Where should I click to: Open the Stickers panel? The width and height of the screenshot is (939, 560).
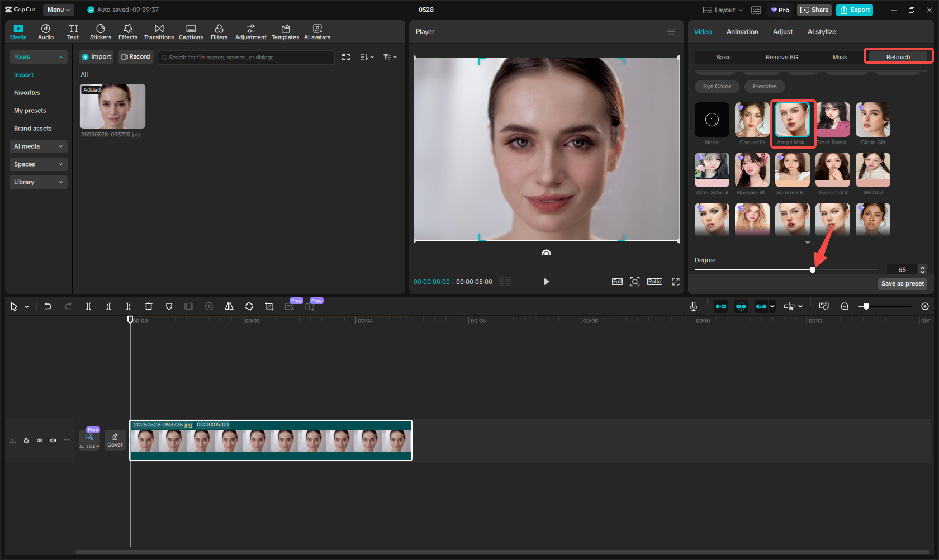pyautogui.click(x=101, y=32)
